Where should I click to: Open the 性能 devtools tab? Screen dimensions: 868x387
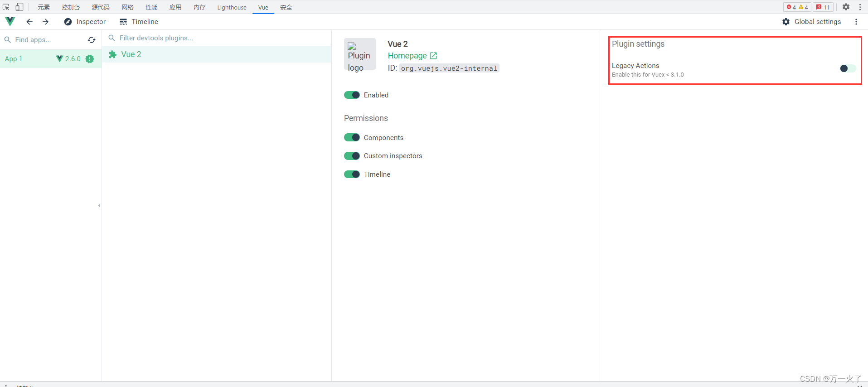coord(151,7)
